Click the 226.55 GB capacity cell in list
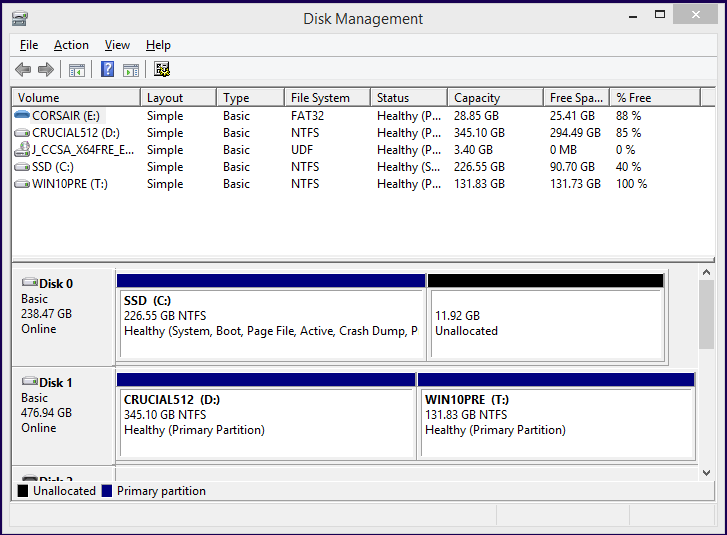The height and width of the screenshot is (535, 727). [479, 167]
